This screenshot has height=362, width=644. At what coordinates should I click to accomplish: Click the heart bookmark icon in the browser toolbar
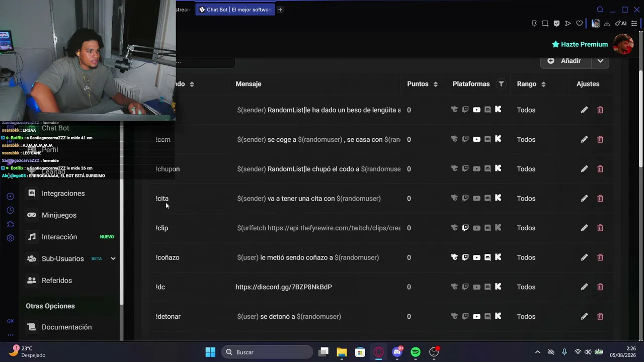579,23
